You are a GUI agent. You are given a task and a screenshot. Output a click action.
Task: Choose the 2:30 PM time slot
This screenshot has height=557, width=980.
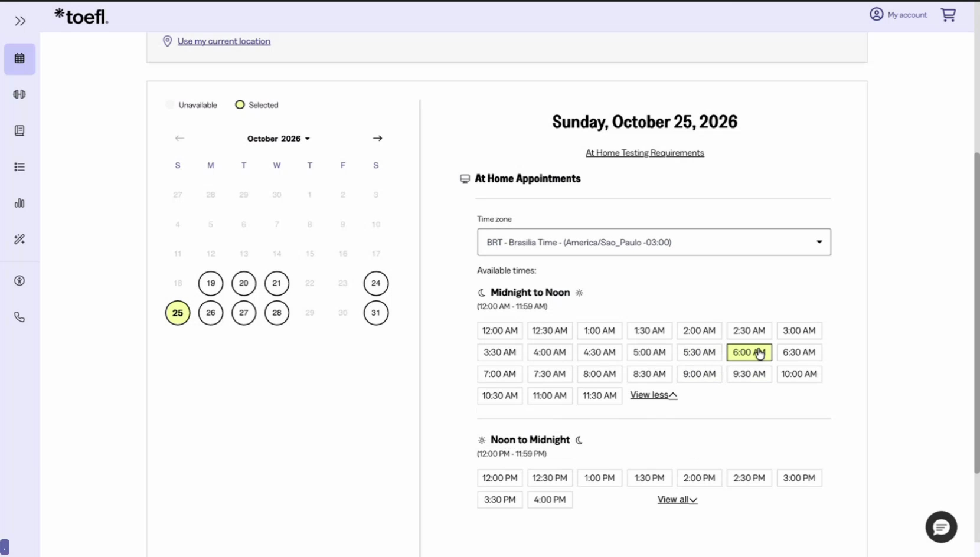(x=749, y=478)
